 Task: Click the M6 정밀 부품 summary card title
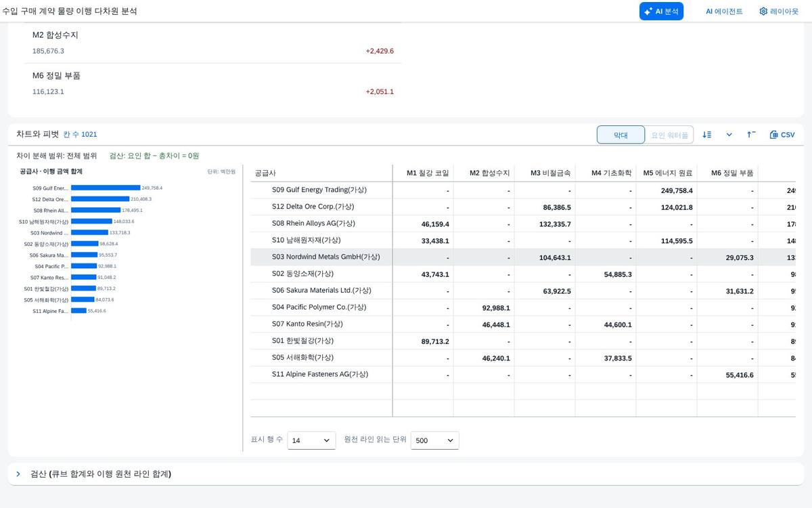[x=57, y=75]
